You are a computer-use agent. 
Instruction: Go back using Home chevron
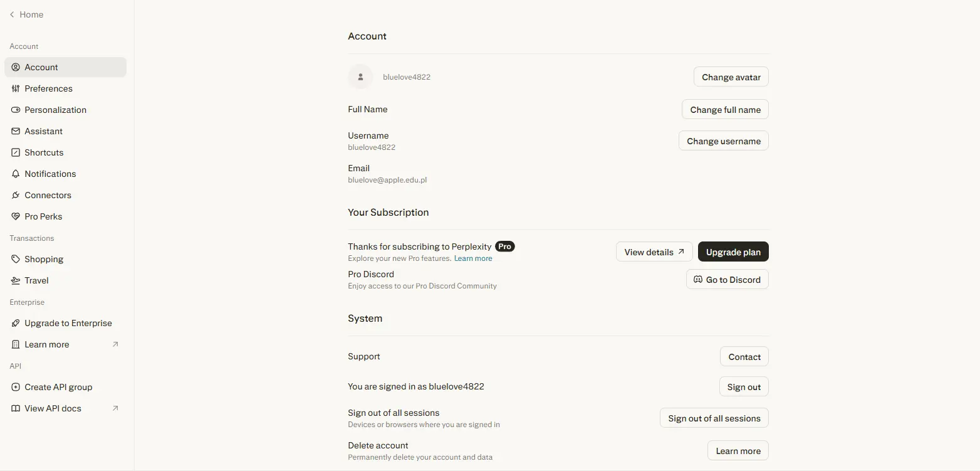coord(12,14)
